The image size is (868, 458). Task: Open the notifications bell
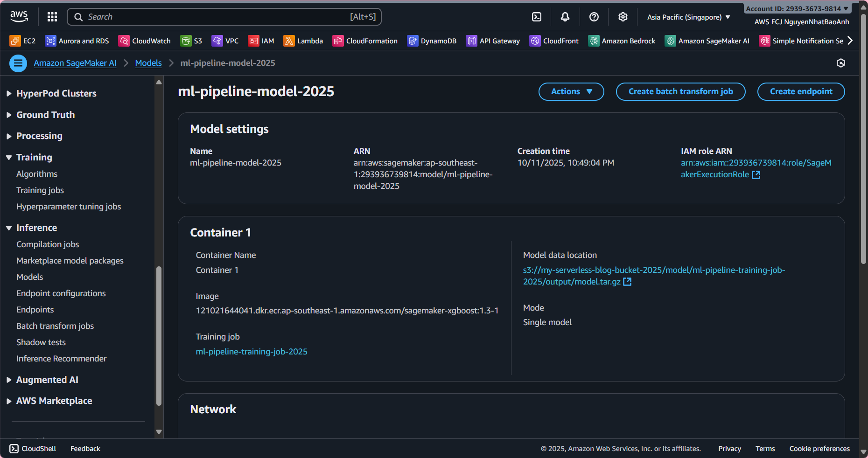pos(565,17)
